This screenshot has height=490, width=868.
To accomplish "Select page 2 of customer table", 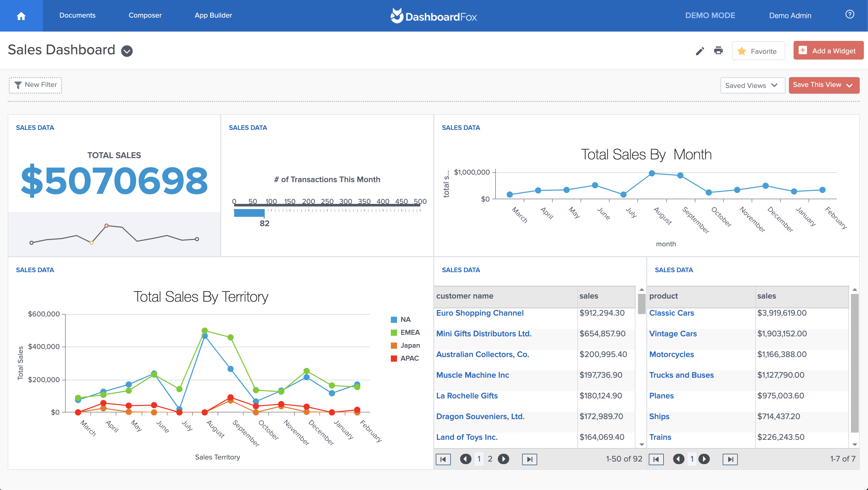I will point(490,459).
